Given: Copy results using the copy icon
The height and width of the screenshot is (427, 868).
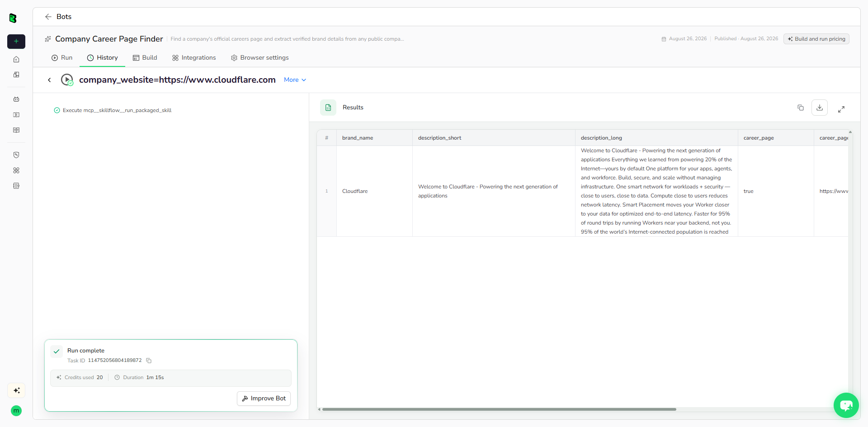Looking at the screenshot, I should point(801,108).
